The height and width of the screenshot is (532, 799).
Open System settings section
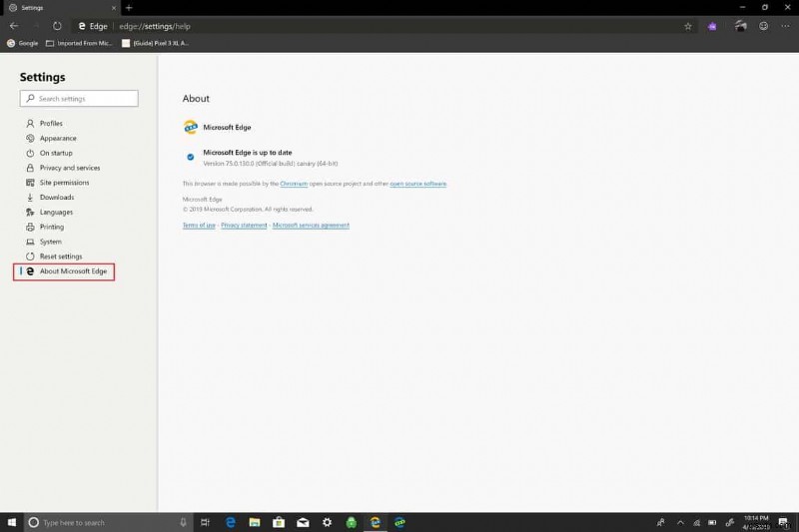(51, 242)
